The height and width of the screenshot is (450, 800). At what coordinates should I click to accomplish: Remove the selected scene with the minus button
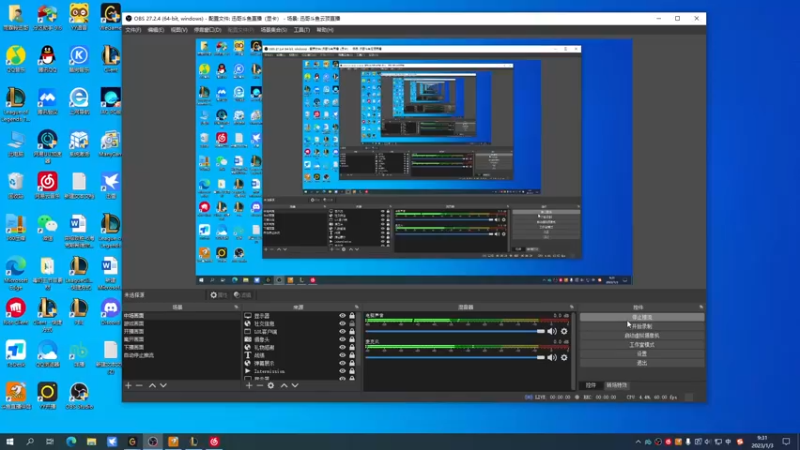point(139,386)
